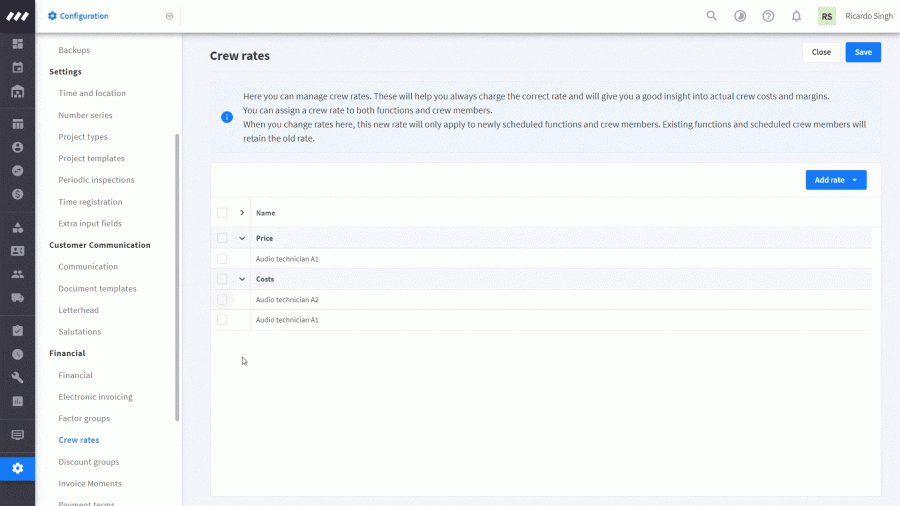Viewport: 900px width, 506px height.
Task: Collapse the Costs group chevron
Action: [242, 279]
